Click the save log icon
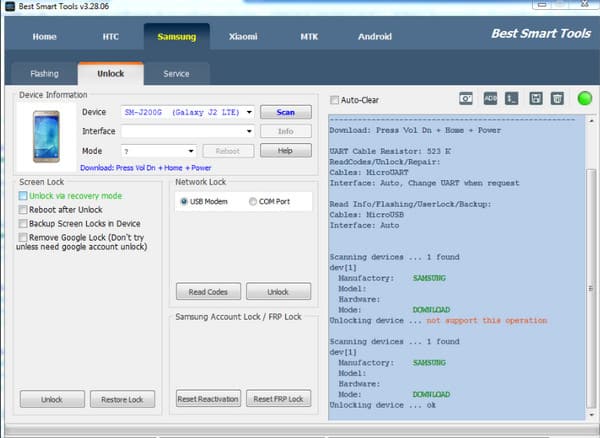Image resolution: width=600 pixels, height=438 pixels. (536, 98)
